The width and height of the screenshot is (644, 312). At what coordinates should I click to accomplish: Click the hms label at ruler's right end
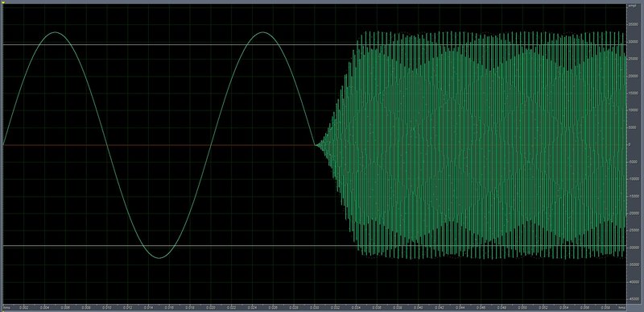(621, 307)
